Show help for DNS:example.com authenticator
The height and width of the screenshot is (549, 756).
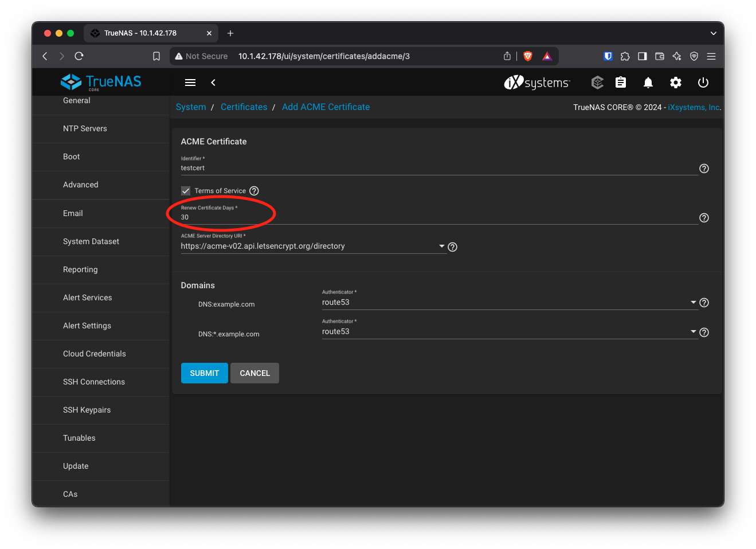[x=704, y=303]
